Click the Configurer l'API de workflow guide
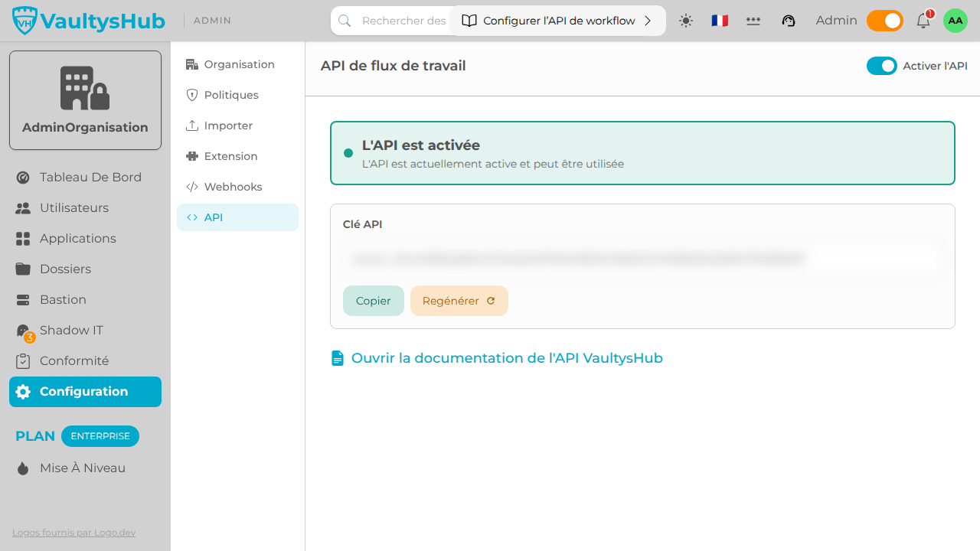The image size is (980, 551). coord(558,21)
